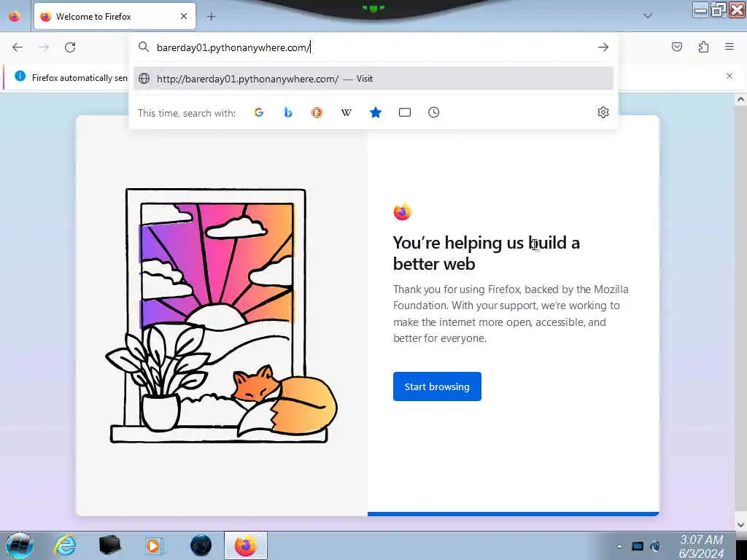Viewport: 747px width, 560px height.
Task: Click the page scrollbar down arrow
Action: click(740, 525)
